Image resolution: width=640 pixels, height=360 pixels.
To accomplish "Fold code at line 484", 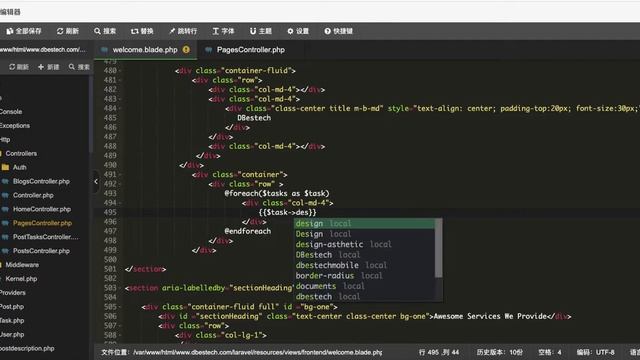I will pyautogui.click(x=120, y=109).
